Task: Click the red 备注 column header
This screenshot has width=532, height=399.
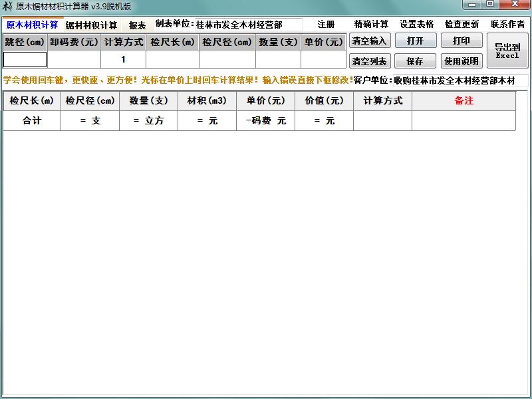Action: point(464,101)
